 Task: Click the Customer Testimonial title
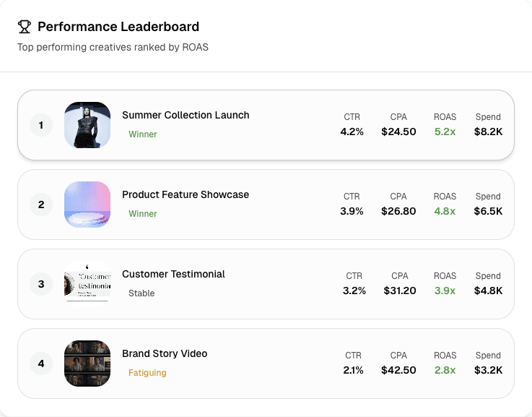point(173,274)
